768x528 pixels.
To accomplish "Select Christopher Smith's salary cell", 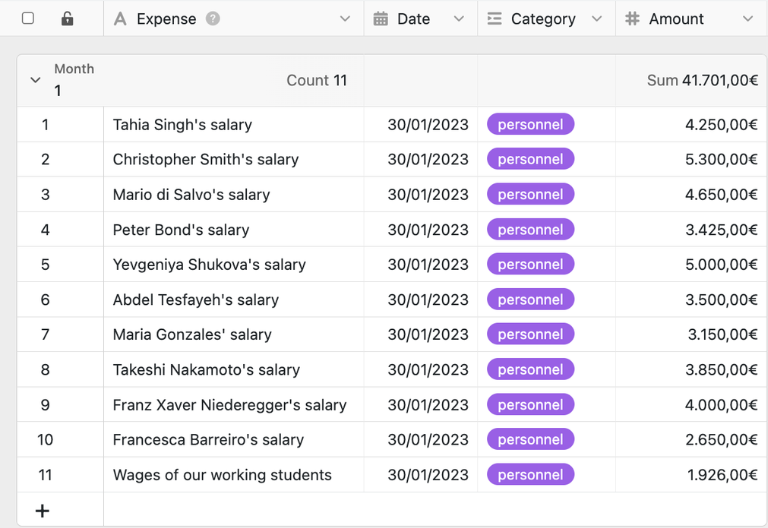I will coord(234,159).
